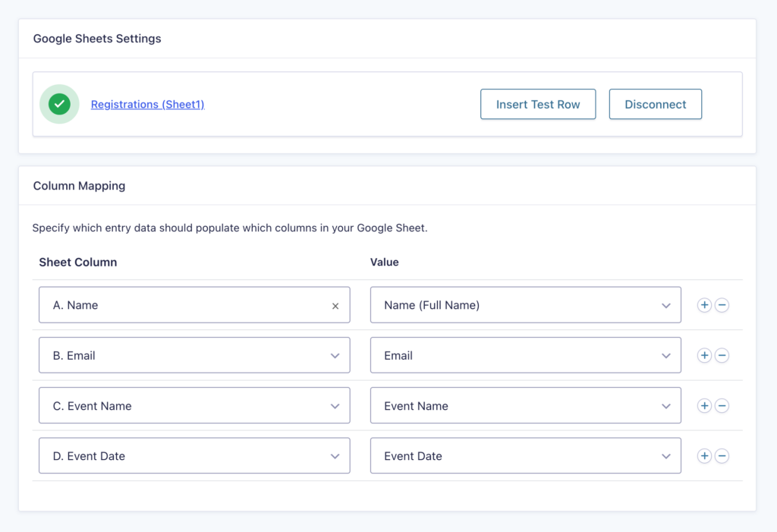Image resolution: width=777 pixels, height=532 pixels.
Task: Remove the B. Email mapping row
Action: point(722,355)
